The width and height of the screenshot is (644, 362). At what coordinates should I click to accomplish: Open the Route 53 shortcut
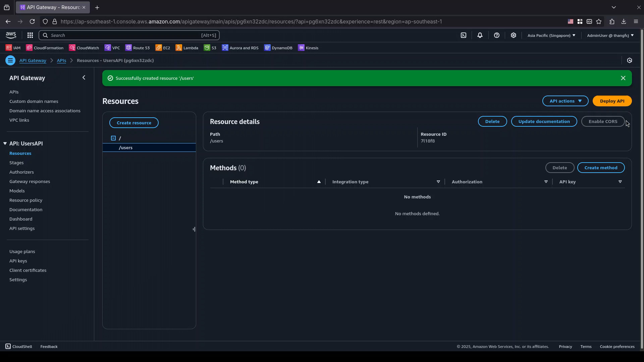(138, 48)
